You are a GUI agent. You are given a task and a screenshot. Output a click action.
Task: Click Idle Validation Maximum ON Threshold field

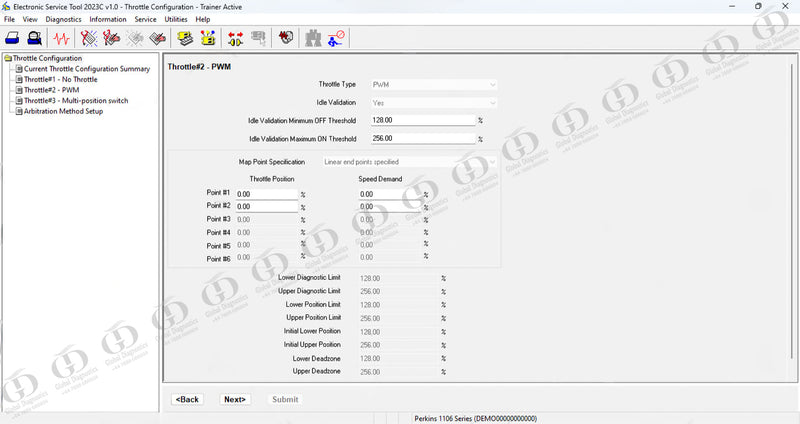423,138
